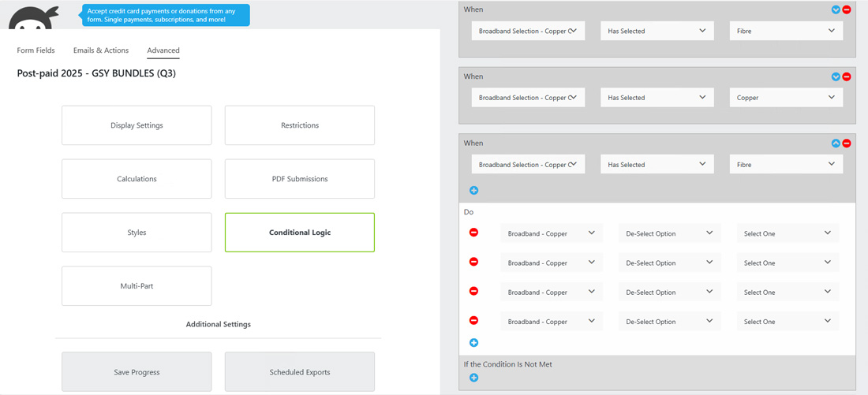Viewport: 868px width, 395px height.
Task: Delete the first condition block with its red minus
Action: tap(847, 10)
